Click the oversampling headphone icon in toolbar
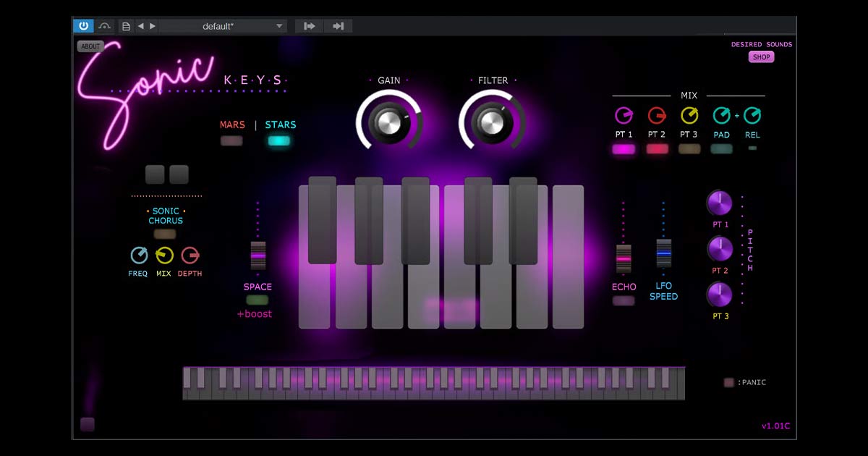The height and width of the screenshot is (456, 868). 103,25
